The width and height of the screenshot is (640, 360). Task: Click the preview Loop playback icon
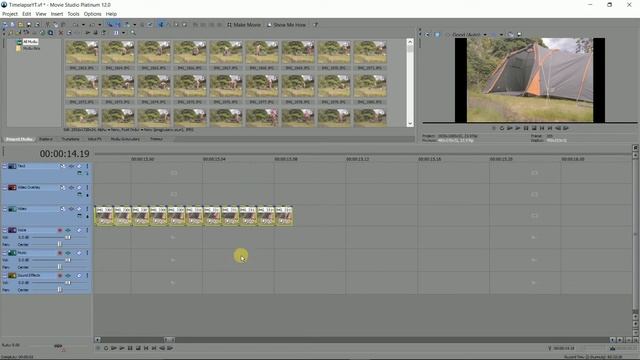tap(502, 128)
